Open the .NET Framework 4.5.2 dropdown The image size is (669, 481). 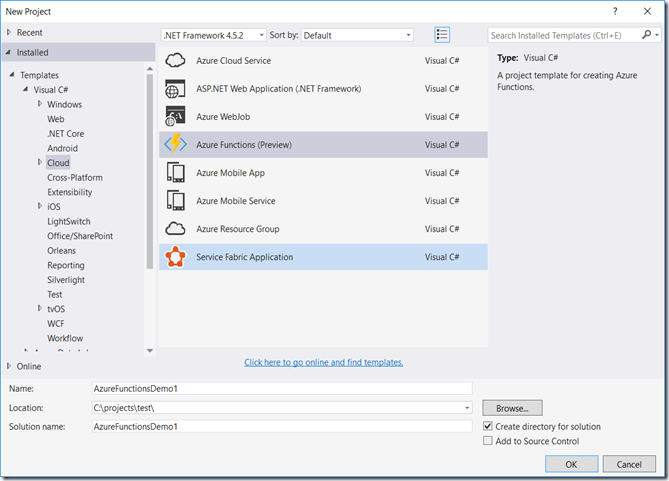point(214,35)
